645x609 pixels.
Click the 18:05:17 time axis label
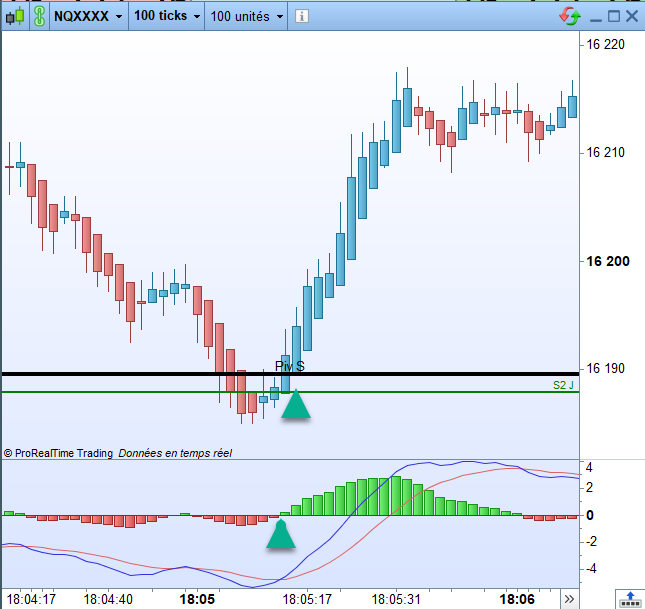tap(307, 599)
